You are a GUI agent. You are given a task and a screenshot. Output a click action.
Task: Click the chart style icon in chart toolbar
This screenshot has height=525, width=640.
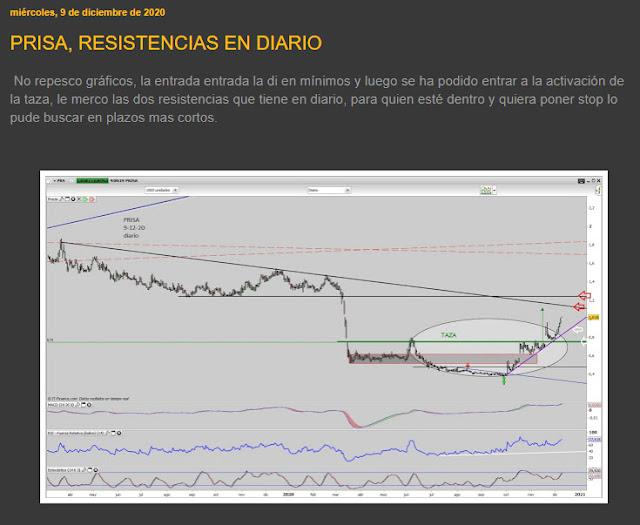[x=486, y=190]
